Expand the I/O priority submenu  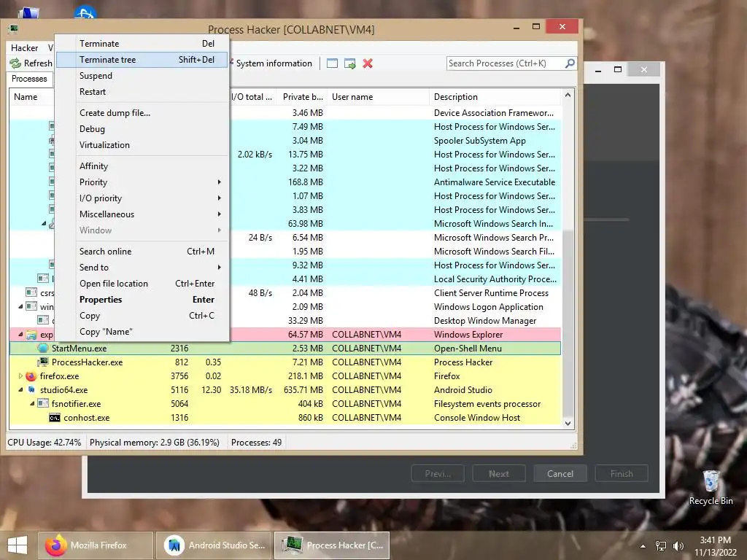tap(142, 198)
